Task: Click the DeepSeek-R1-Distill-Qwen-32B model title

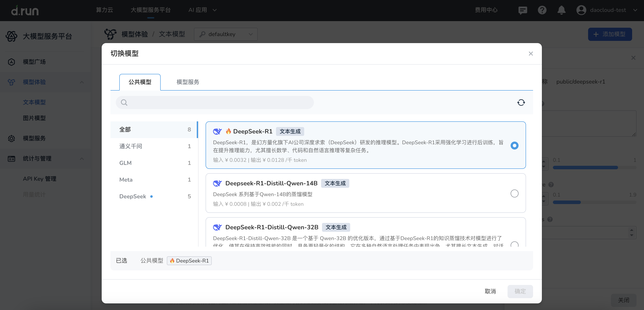Action: tap(272, 227)
